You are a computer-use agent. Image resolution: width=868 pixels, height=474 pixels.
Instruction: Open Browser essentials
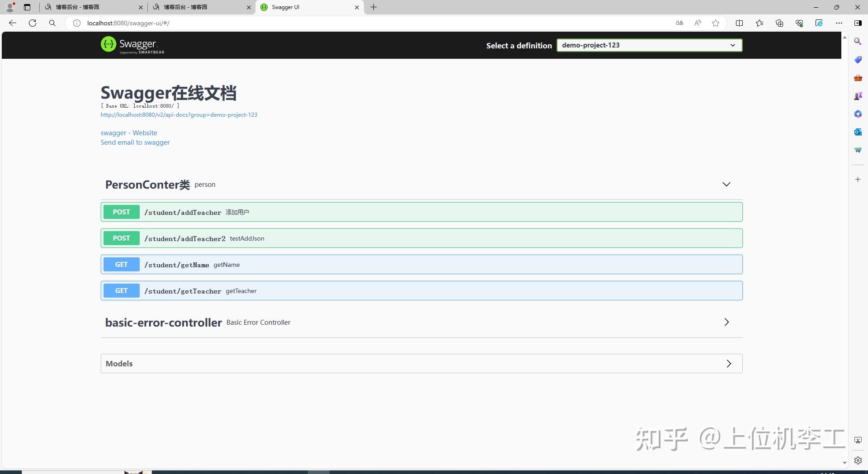tap(799, 23)
